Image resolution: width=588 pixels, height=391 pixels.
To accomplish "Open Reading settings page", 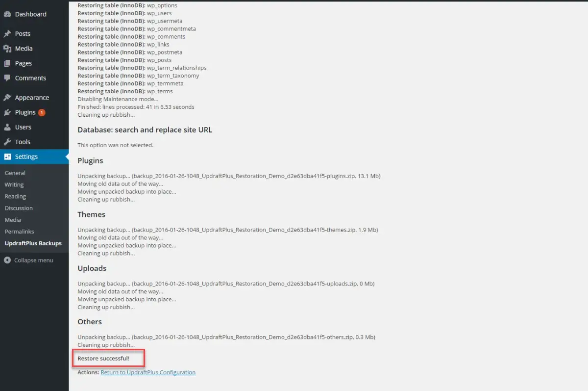I will coord(15,196).
